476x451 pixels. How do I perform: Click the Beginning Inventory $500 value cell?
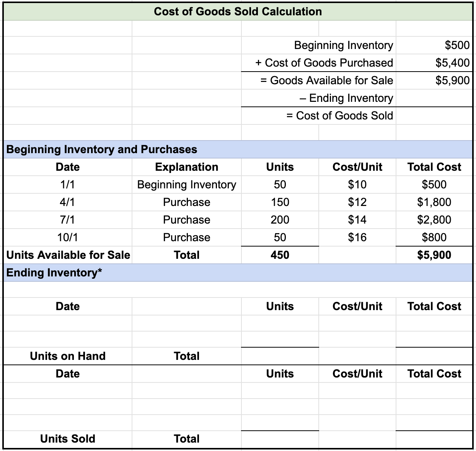coord(434,45)
